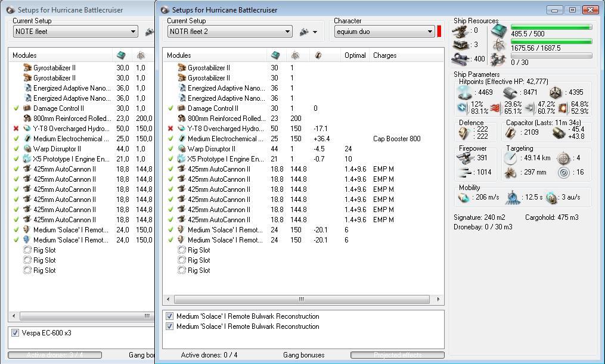Image resolution: width=605 pixels, height=364 pixels.
Task: Click the Charges column header
Action: [x=384, y=55]
